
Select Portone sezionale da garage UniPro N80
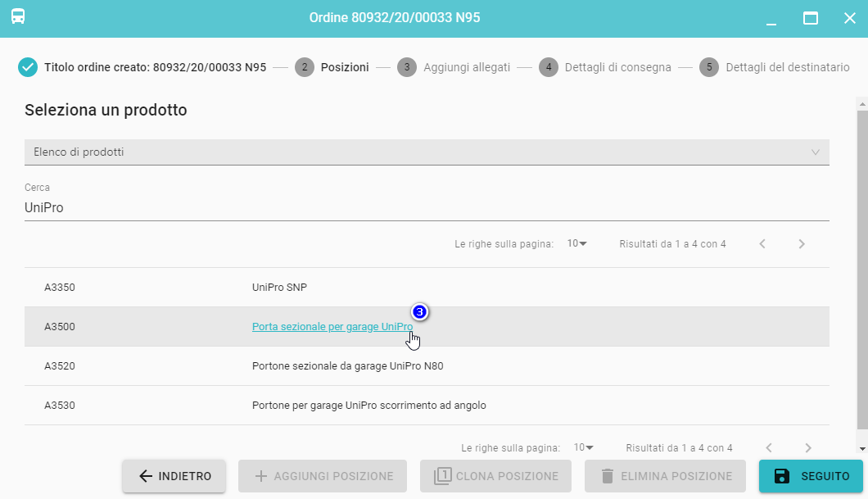tap(347, 366)
